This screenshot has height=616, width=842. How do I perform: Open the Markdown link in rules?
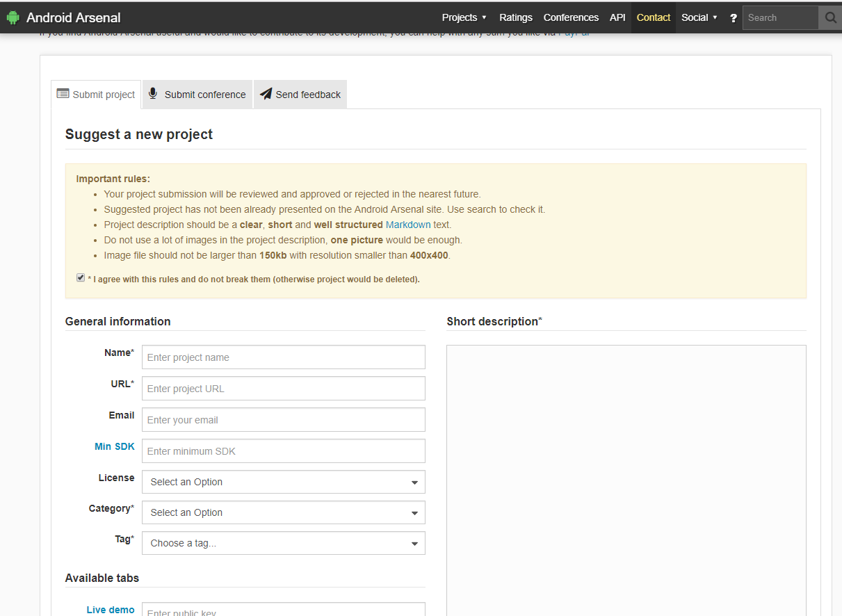coord(408,225)
